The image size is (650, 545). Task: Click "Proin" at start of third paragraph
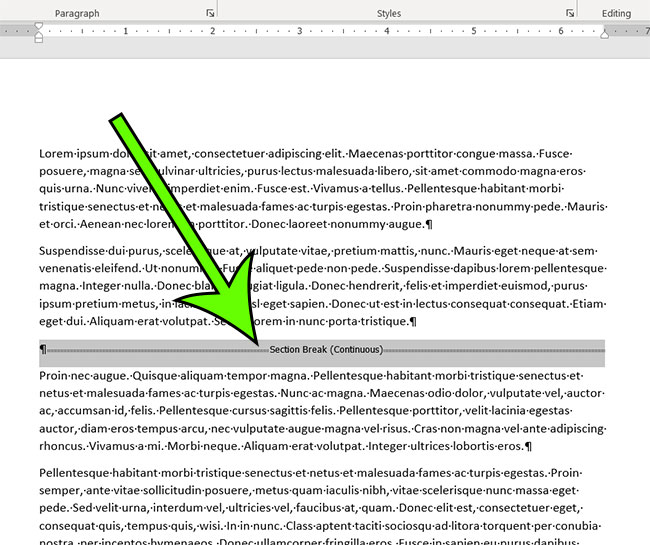click(x=53, y=376)
